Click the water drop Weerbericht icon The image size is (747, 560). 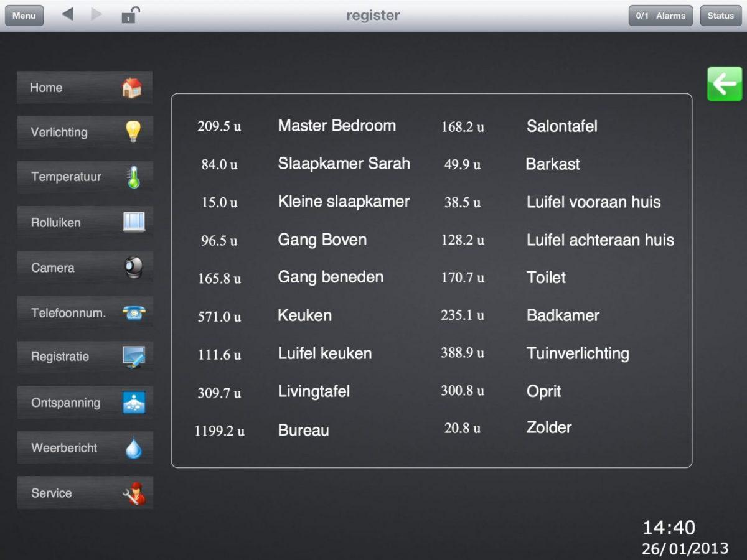point(133,448)
